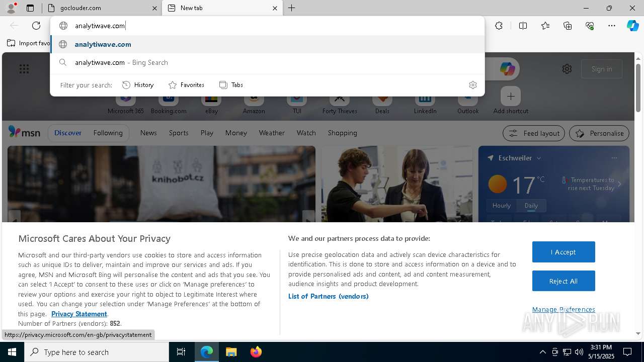Open the Deals shortcut tile
The image size is (644, 362).
(x=382, y=104)
